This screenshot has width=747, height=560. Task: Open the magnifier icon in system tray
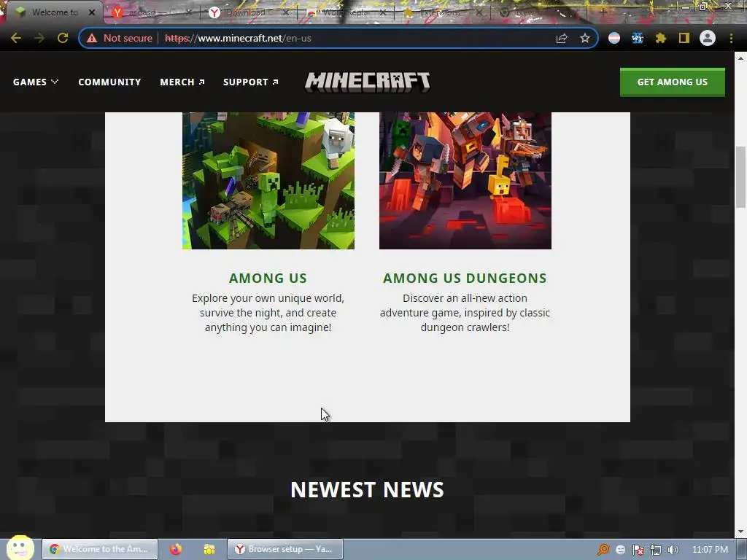tap(603, 550)
